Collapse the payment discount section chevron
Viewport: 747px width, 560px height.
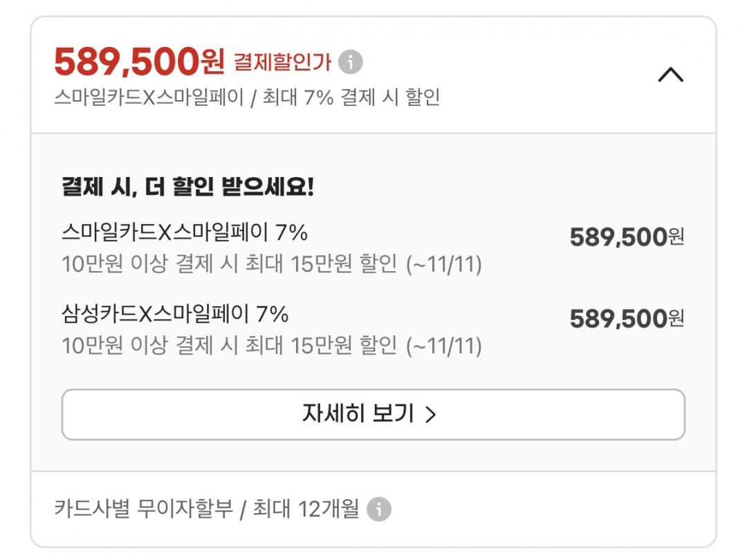coord(670,75)
